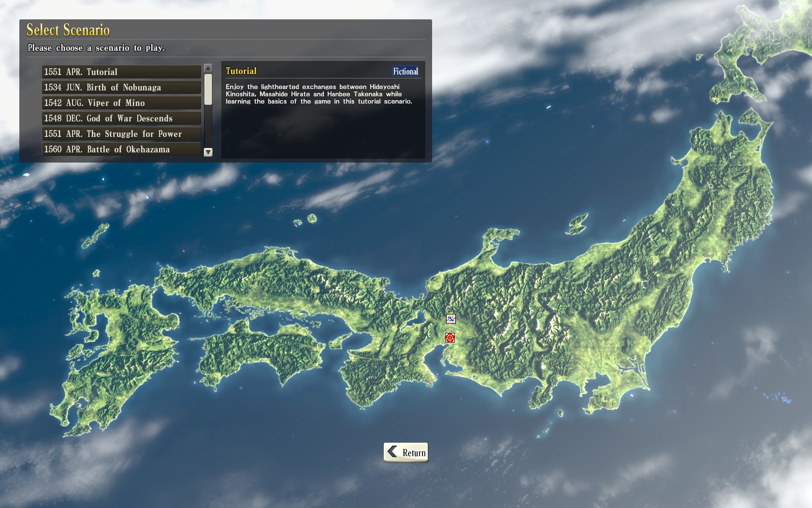Click the Fictional tag label

406,71
